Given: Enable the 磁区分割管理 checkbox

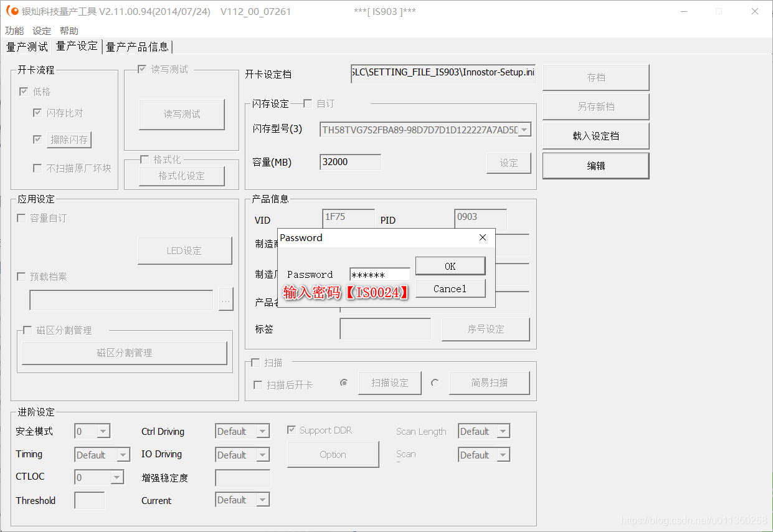Looking at the screenshot, I should coord(27,330).
